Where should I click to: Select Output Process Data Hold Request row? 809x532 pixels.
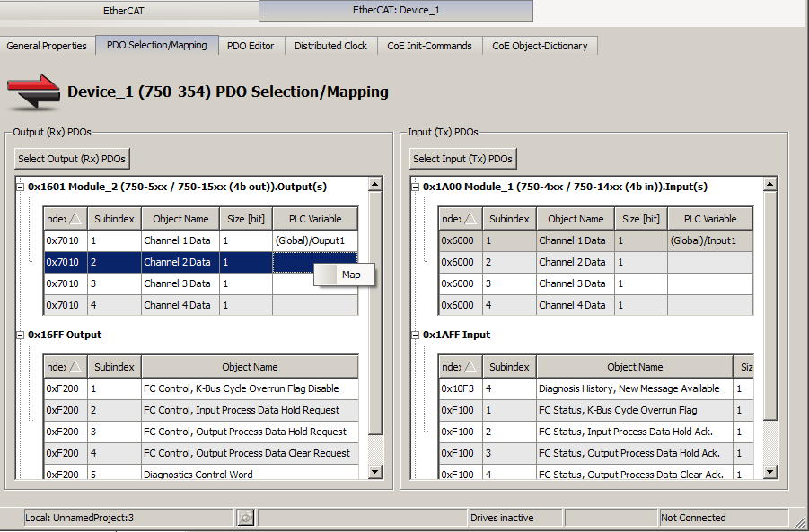[201, 432]
